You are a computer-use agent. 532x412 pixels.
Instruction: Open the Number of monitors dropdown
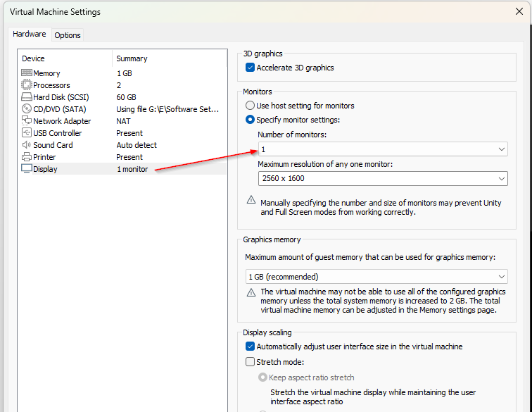click(382, 149)
